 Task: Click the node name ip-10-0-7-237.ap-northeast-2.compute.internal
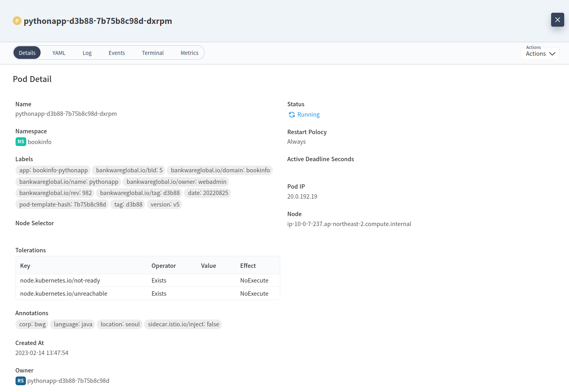click(349, 224)
